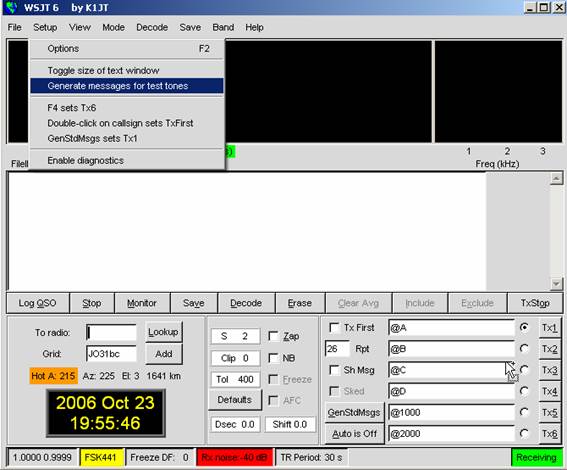Click the Tx2 button
The height and width of the screenshot is (470, 567).
550,349
